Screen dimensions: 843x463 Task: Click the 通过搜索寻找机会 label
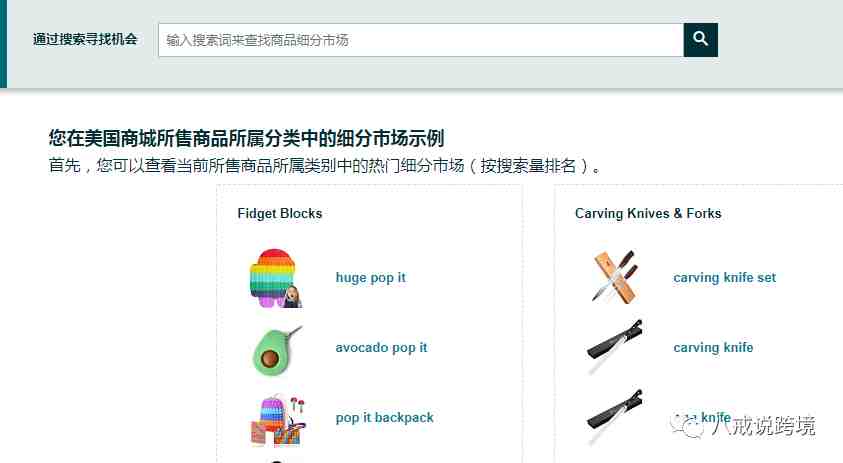(85, 39)
